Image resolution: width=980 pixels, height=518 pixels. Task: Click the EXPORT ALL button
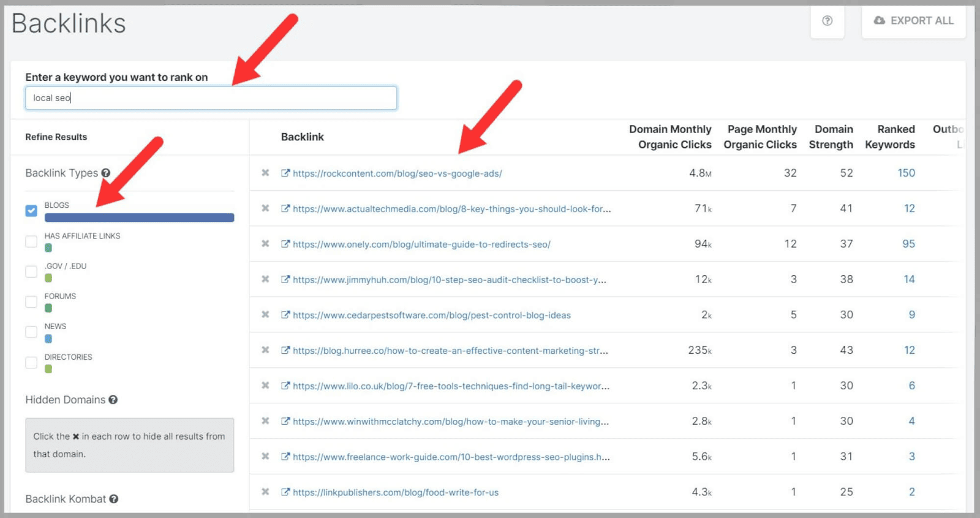tap(913, 20)
